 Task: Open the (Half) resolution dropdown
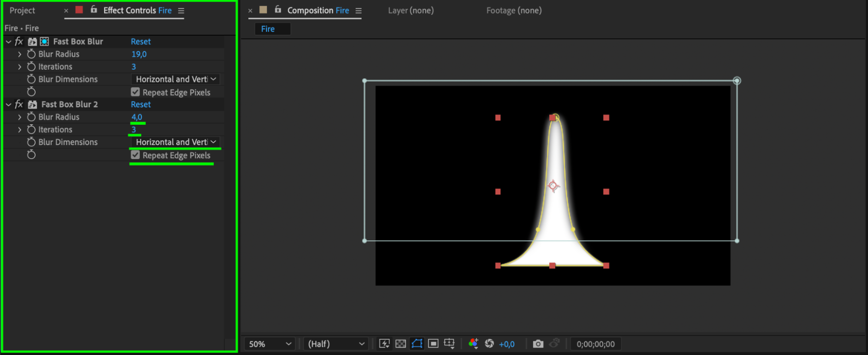(x=336, y=344)
